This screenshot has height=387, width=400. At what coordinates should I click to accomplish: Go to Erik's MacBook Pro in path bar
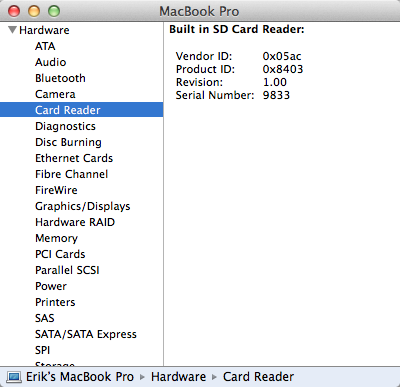pos(80,377)
